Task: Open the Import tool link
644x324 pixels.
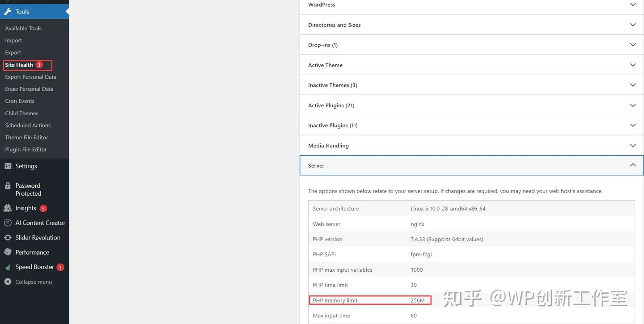Action: (13, 40)
